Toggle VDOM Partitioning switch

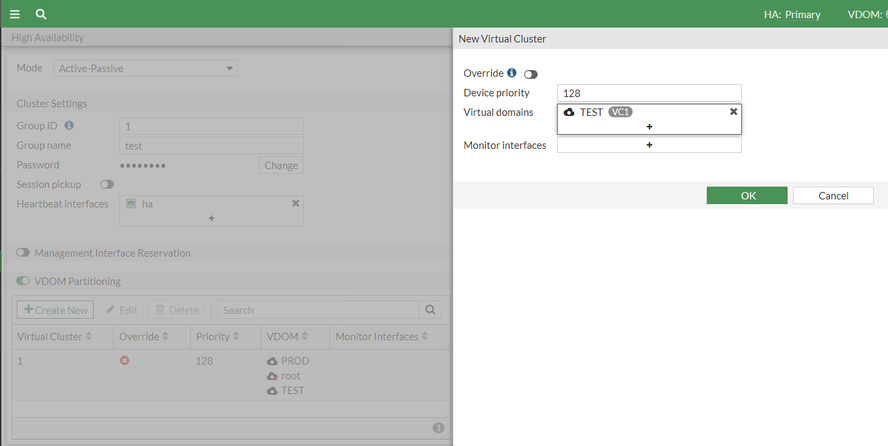click(x=23, y=281)
